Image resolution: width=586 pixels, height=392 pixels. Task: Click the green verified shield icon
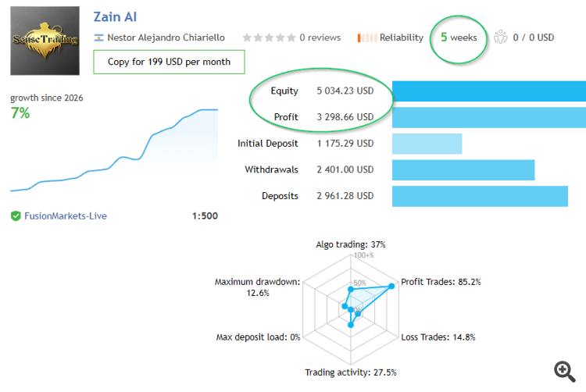[x=16, y=216]
